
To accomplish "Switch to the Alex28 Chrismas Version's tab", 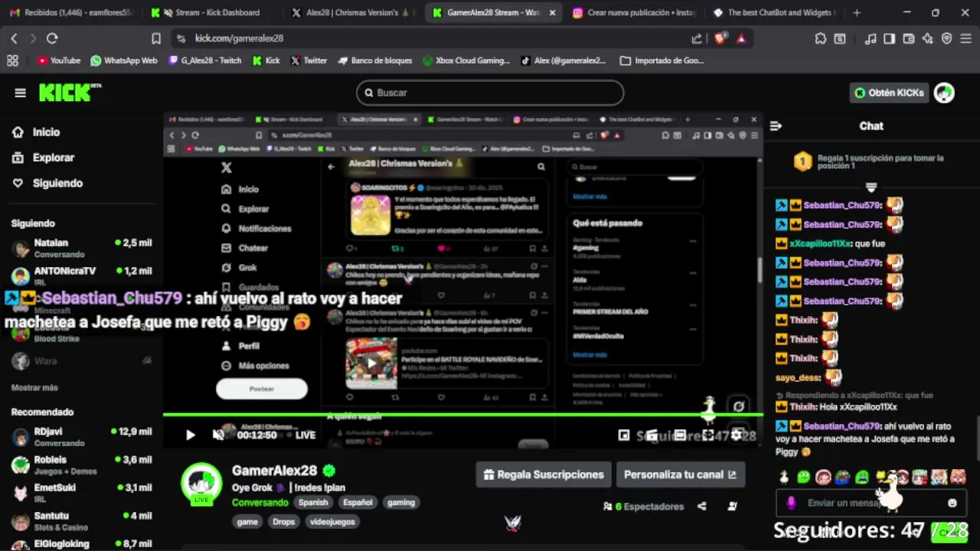I will [353, 12].
